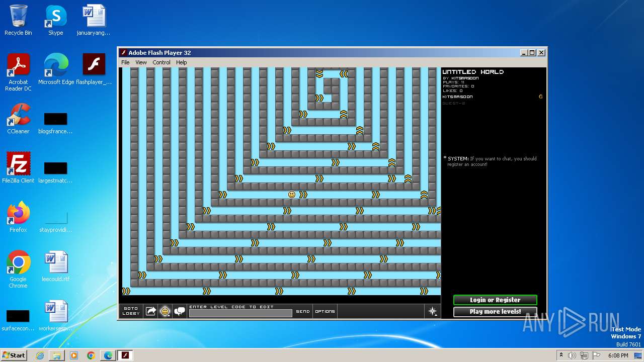Click the yellow smiley player in maze
This screenshot has height=362, width=644.
(292, 195)
